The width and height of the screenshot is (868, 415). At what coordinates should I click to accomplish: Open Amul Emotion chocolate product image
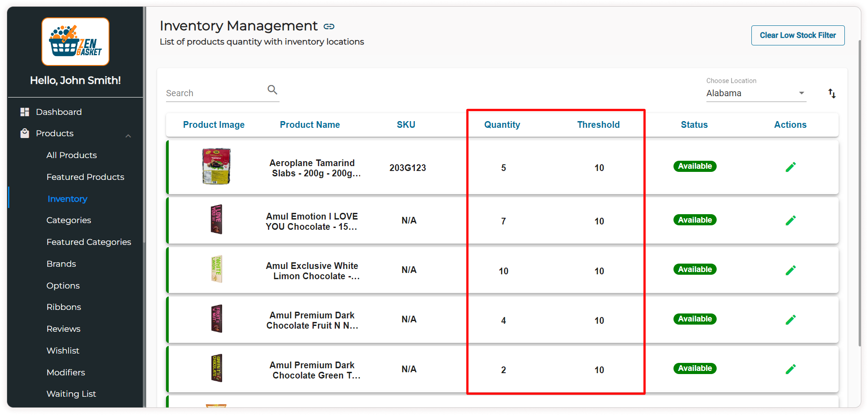(x=216, y=220)
